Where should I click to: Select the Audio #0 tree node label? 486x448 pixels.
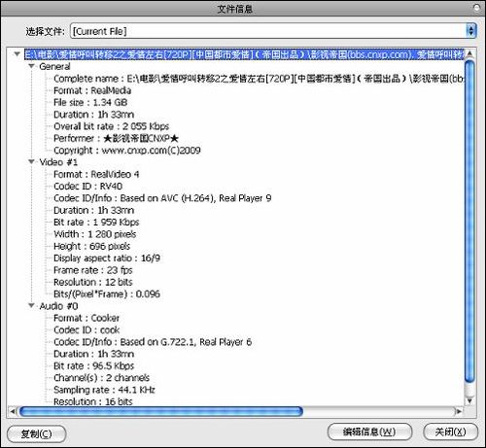coord(58,306)
